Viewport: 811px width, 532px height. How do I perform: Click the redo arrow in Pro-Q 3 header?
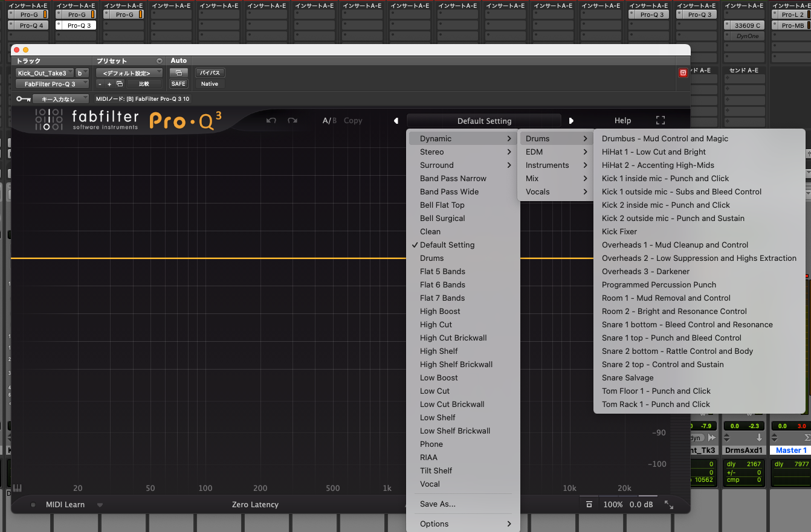292,121
